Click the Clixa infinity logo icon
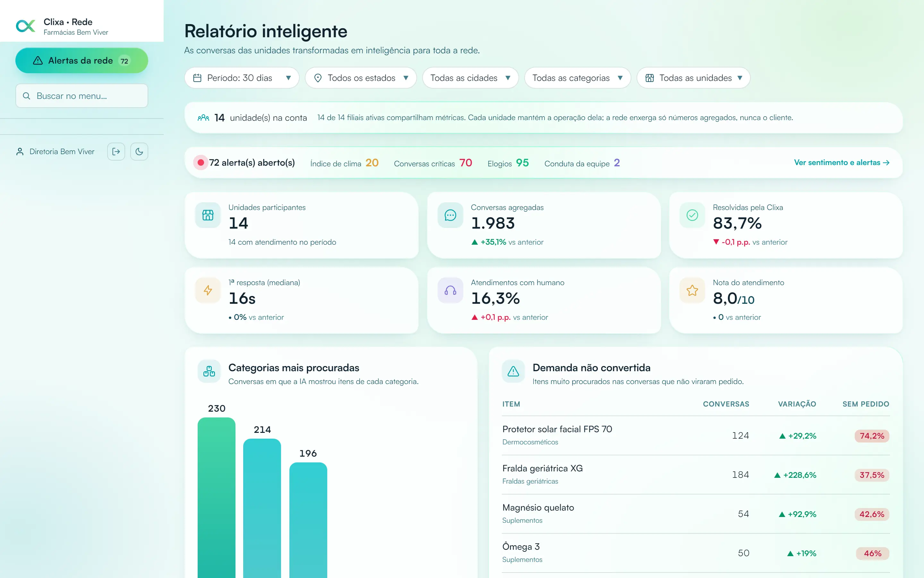This screenshot has height=578, width=924. [x=26, y=26]
